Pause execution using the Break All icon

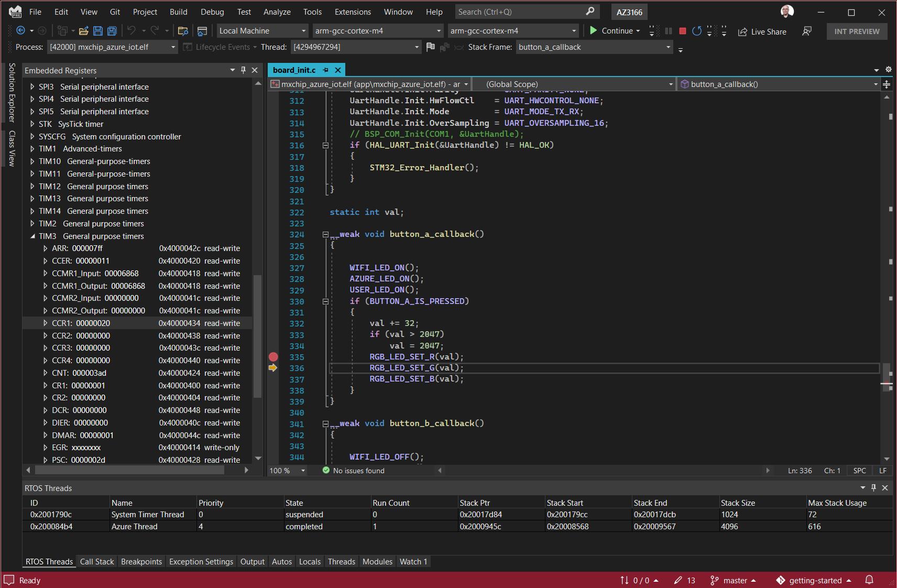click(x=668, y=31)
